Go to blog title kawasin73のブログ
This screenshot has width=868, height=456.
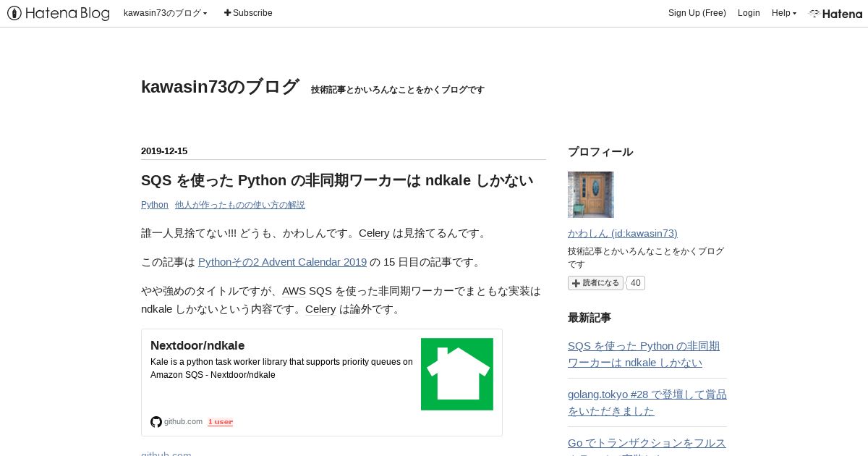tap(220, 87)
